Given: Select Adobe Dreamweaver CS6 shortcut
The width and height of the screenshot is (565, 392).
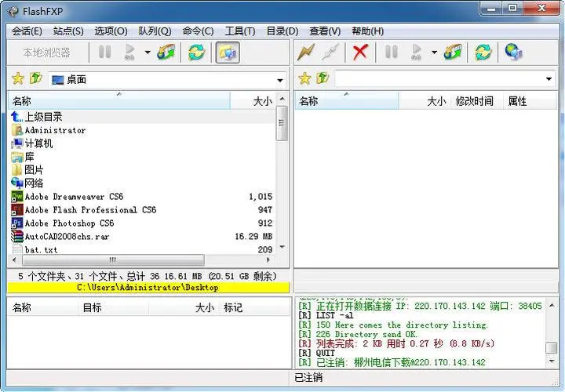Looking at the screenshot, I should tap(142, 197).
